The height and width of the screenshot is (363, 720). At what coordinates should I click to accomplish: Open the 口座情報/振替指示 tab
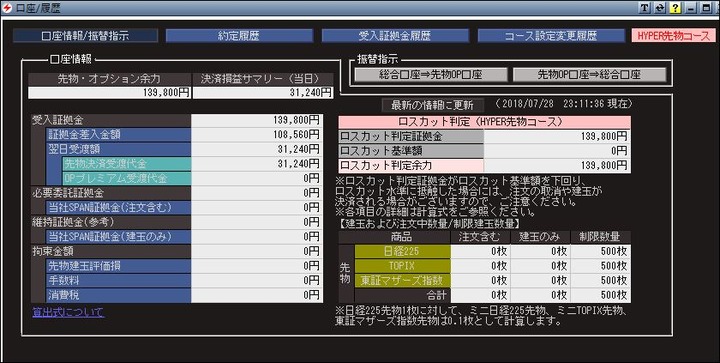click(85, 35)
